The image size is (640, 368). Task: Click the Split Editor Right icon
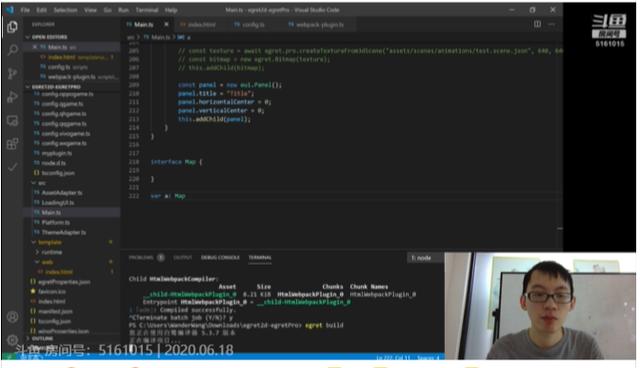pos(537,24)
